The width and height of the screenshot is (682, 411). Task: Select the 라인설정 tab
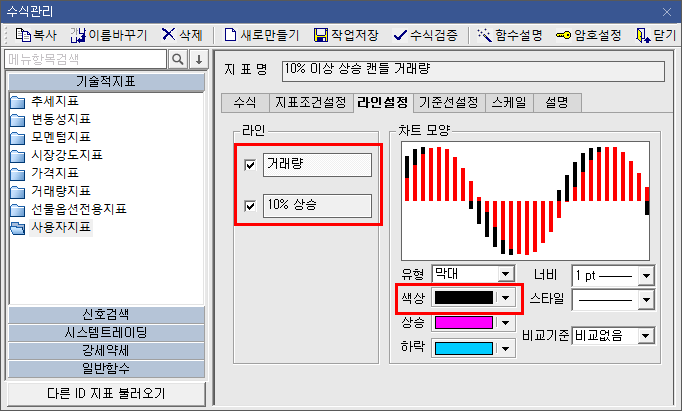(383, 102)
